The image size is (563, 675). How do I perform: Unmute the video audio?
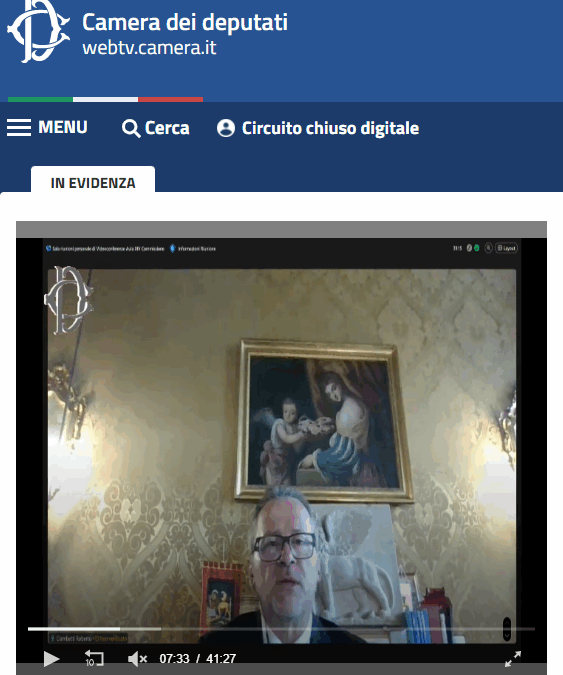point(138,658)
